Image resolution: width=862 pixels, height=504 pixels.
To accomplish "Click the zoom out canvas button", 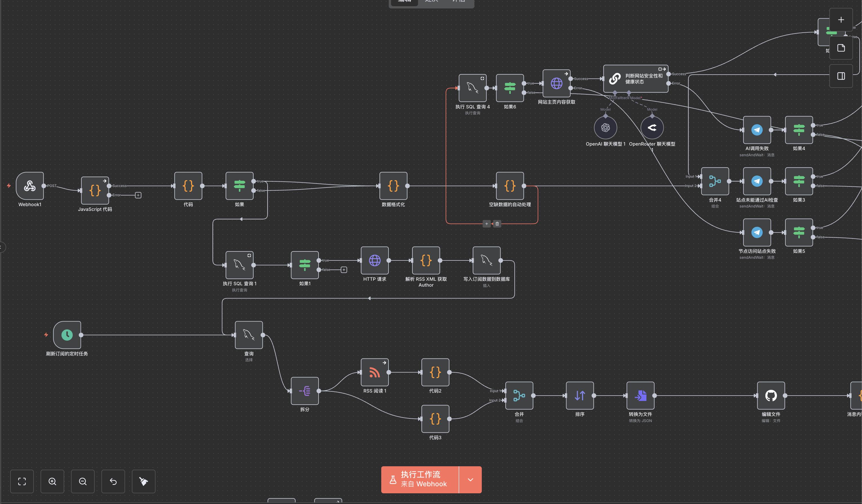I will [83, 481].
